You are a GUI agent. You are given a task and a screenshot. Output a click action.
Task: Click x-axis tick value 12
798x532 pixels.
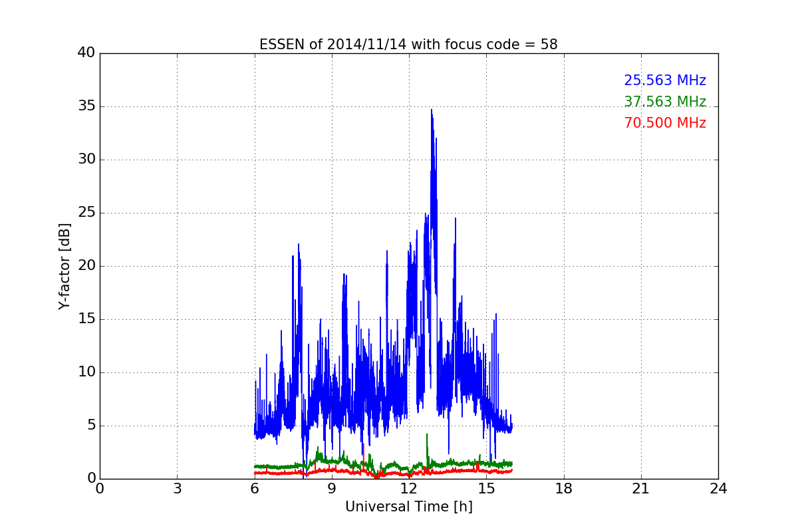point(409,489)
